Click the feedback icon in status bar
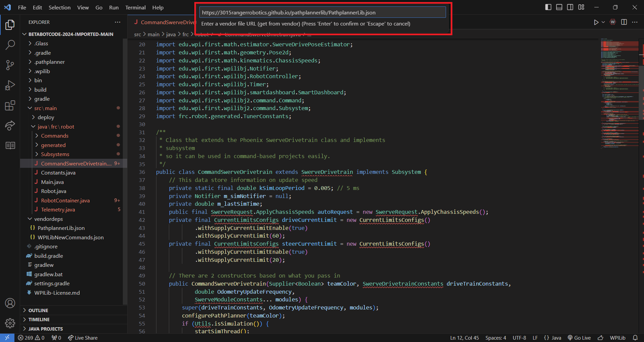Screen dimensions: 644x342 coord(600,338)
